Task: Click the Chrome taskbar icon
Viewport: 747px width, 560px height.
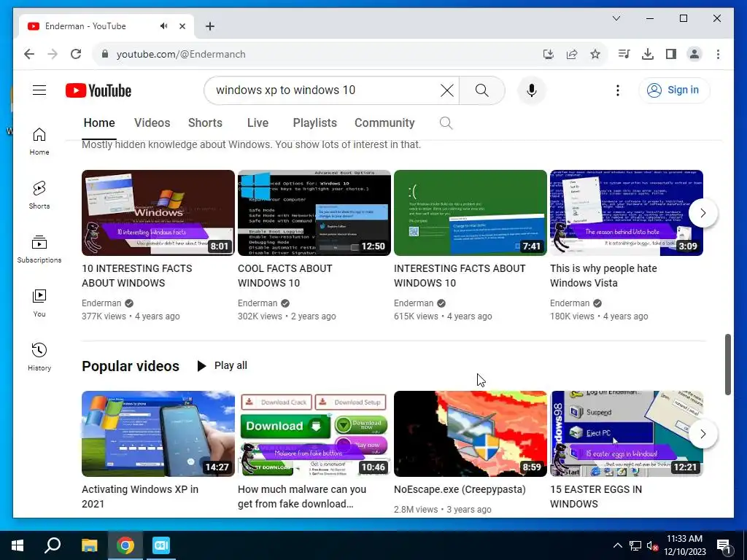Action: (125, 545)
